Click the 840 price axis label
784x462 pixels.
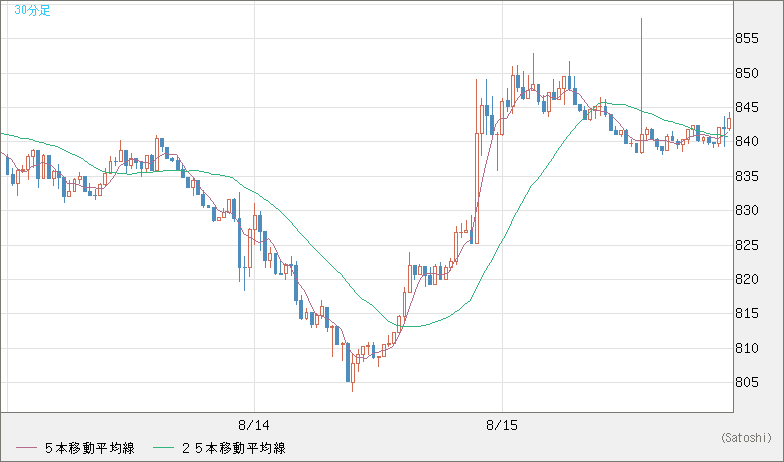point(746,142)
